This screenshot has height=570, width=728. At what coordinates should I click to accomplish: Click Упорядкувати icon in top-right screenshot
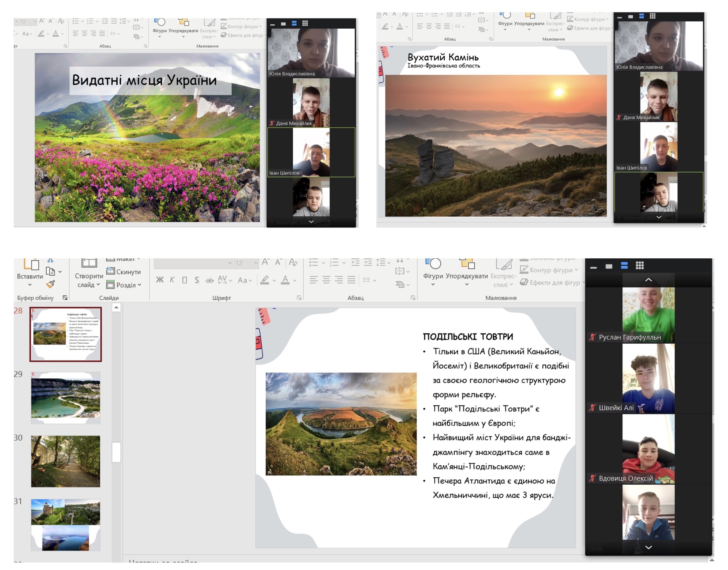(529, 15)
